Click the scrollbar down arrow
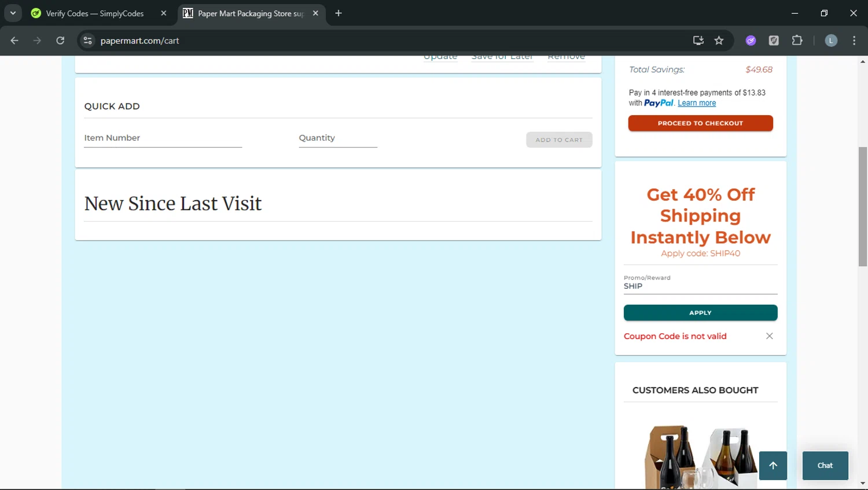 863,484
